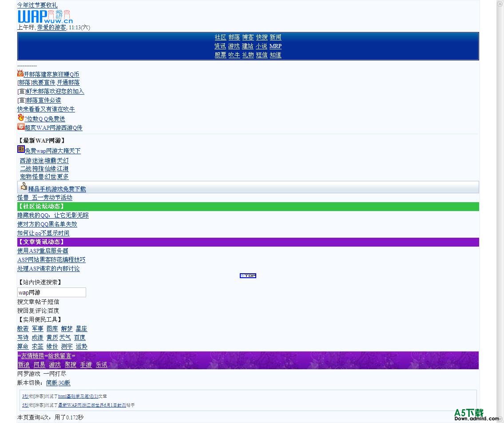Click 更多 to see more games
504x423 pixels.
point(63,176)
